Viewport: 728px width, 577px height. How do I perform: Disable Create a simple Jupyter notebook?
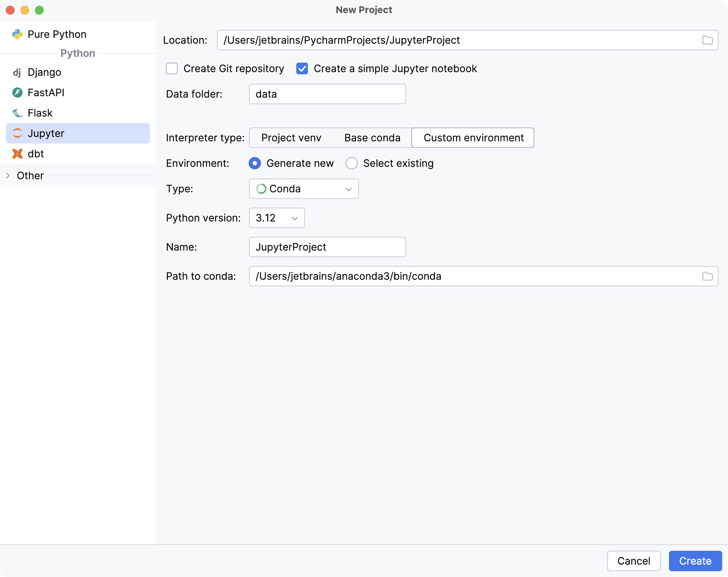(302, 68)
